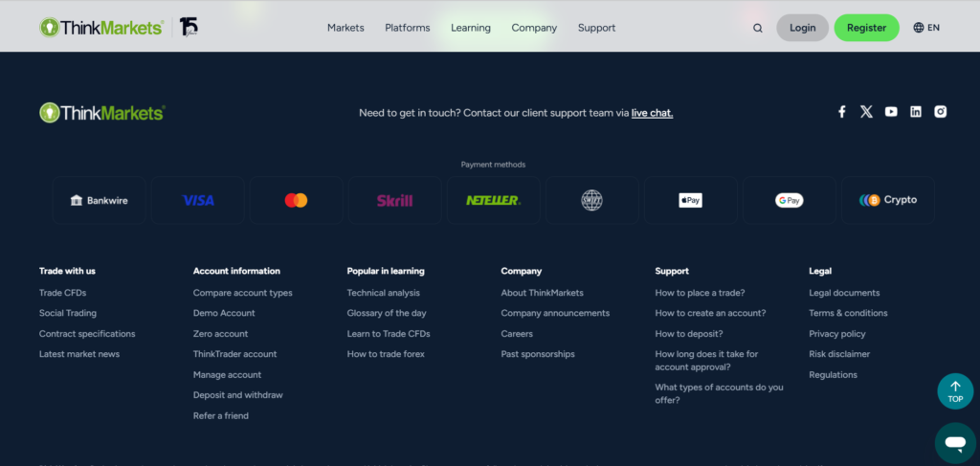Image resolution: width=980 pixels, height=466 pixels.
Task: Select the Bankwire payment method tile
Action: pyautogui.click(x=99, y=200)
